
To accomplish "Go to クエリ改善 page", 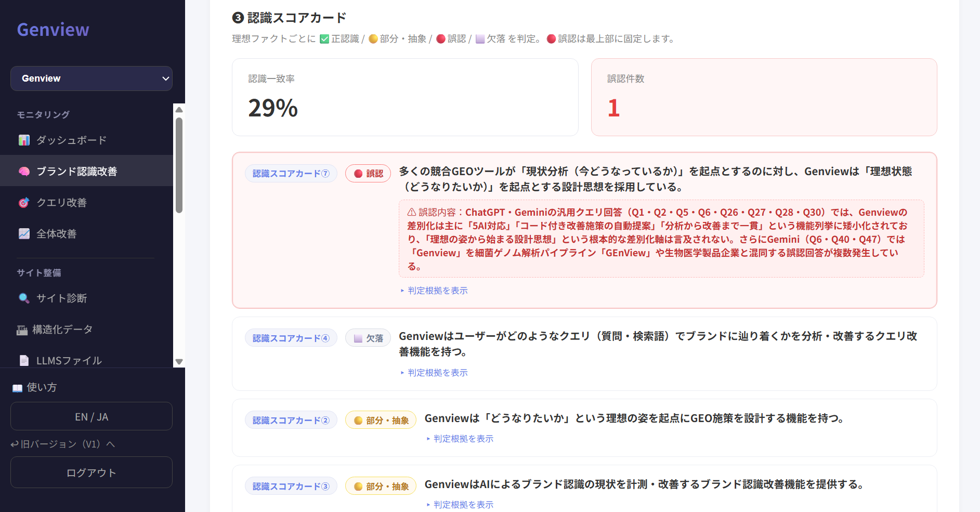I will [86, 203].
